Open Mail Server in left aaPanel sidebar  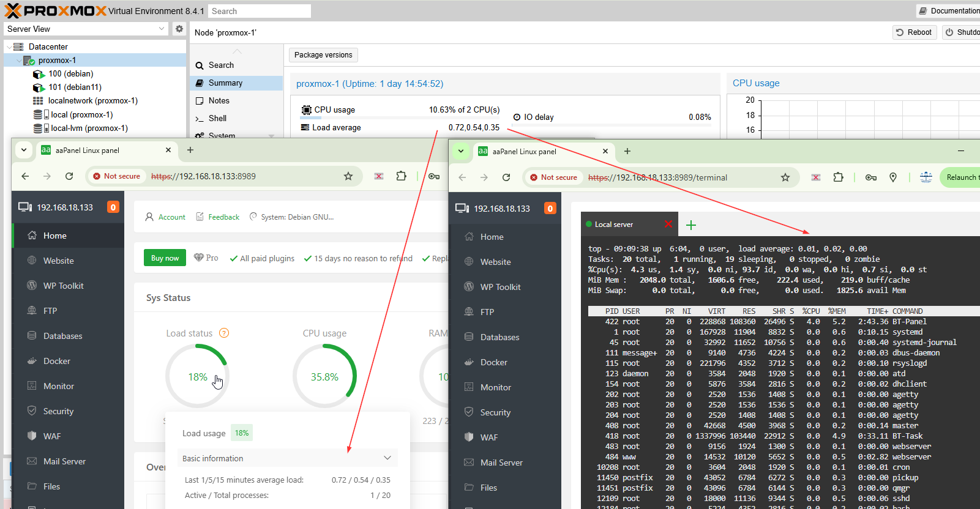(x=68, y=461)
